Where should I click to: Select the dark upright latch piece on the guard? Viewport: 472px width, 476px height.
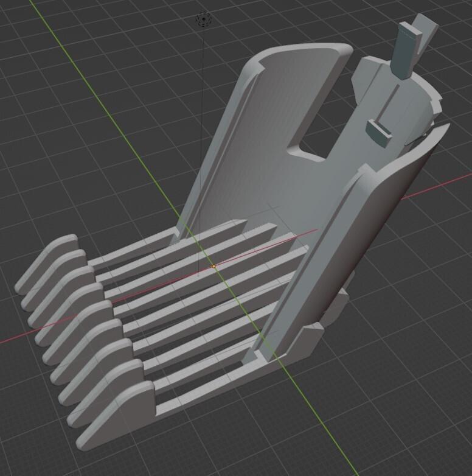point(406,51)
